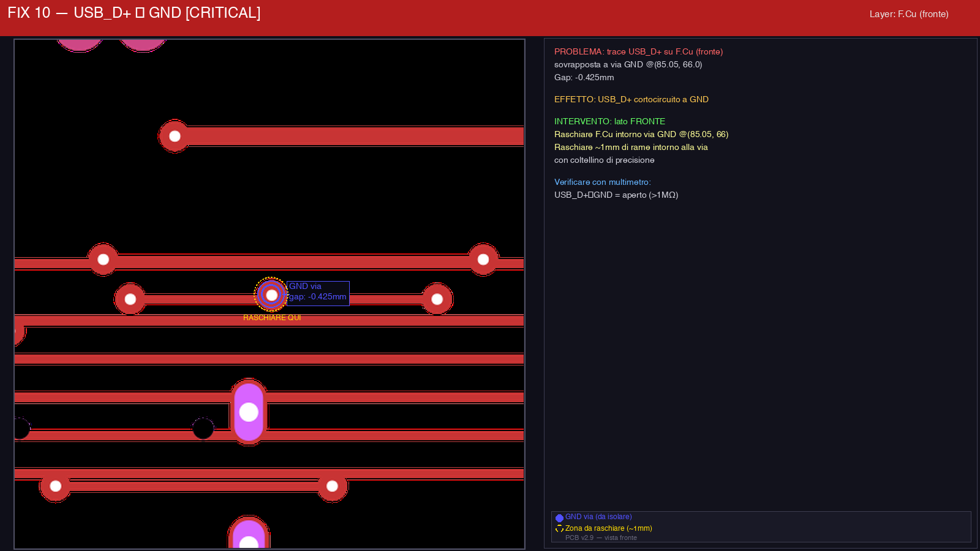Click the 'GND via gap: -0.425mm' annotation box
This screenshot has height=551, width=980.
318,292
